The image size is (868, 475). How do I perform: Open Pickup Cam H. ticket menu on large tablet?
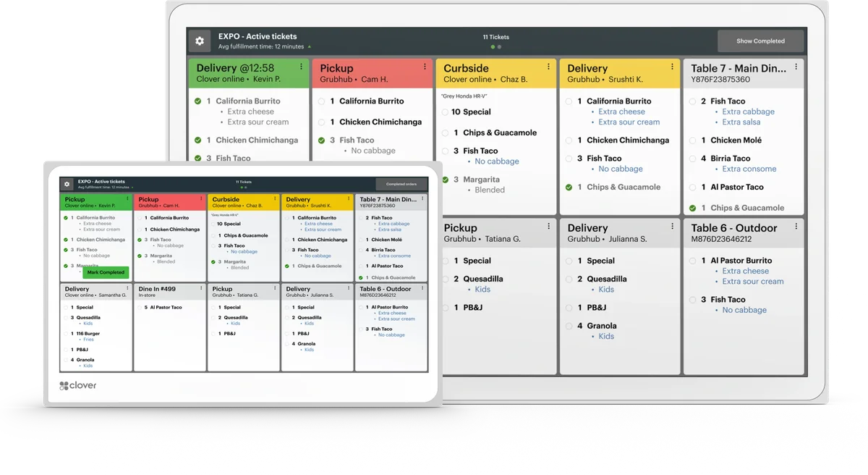[x=425, y=67]
